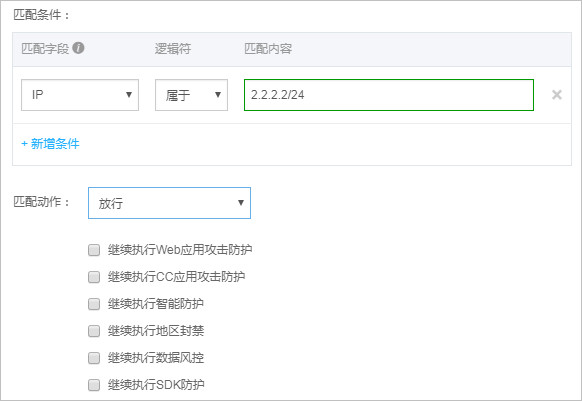The height and width of the screenshot is (401, 582).
Task: Click the down arrow inside the 放行 selector
Action: click(241, 203)
